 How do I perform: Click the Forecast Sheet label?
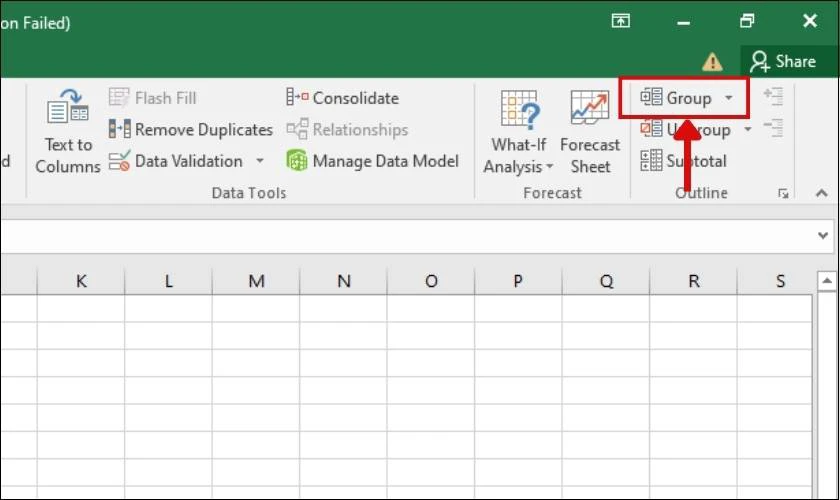(590, 156)
